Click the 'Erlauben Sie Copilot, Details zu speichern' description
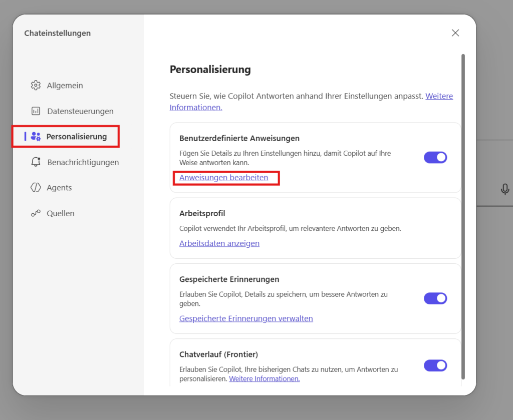Viewport: 513px width, 420px height. [x=284, y=299]
